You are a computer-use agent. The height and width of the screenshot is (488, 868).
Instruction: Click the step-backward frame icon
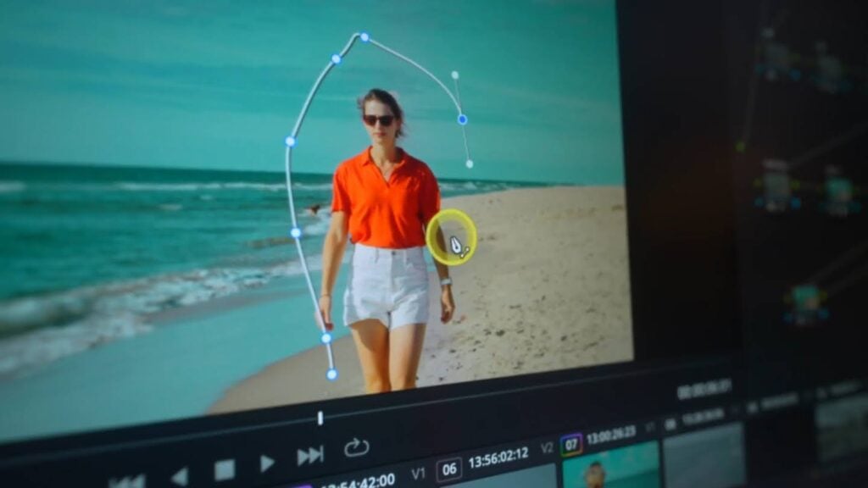tap(179, 474)
